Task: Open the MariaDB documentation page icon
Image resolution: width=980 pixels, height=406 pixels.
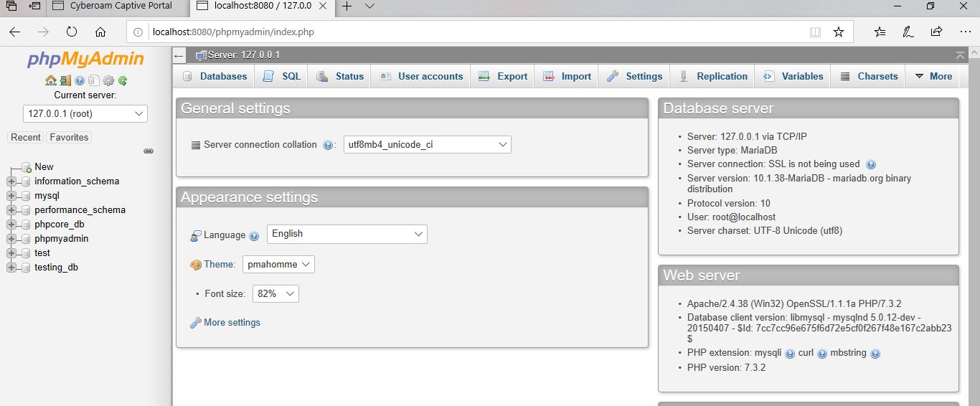Action: (94, 81)
